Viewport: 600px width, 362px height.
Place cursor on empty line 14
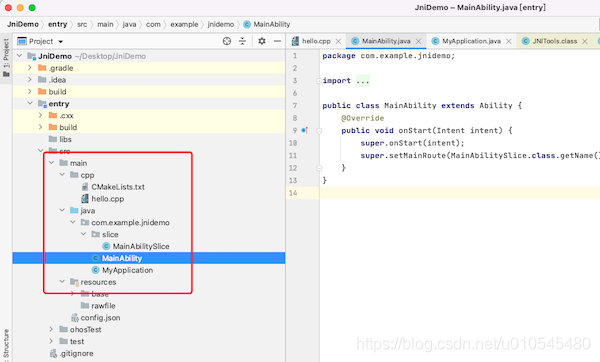tap(459, 193)
